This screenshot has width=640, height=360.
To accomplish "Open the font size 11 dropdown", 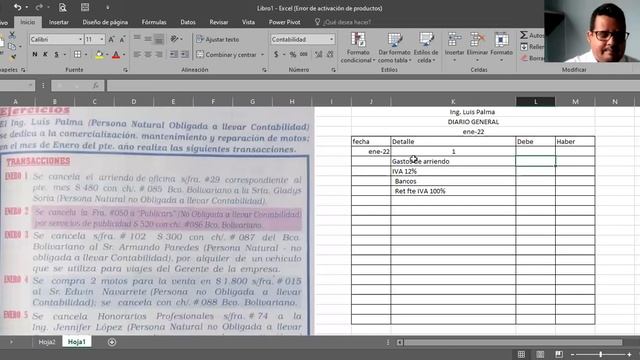I will pos(102,39).
